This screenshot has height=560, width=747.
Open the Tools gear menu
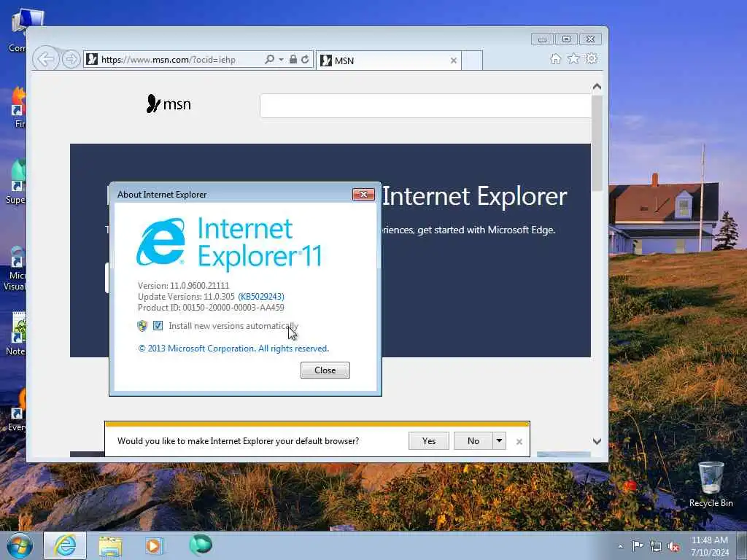pyautogui.click(x=592, y=59)
